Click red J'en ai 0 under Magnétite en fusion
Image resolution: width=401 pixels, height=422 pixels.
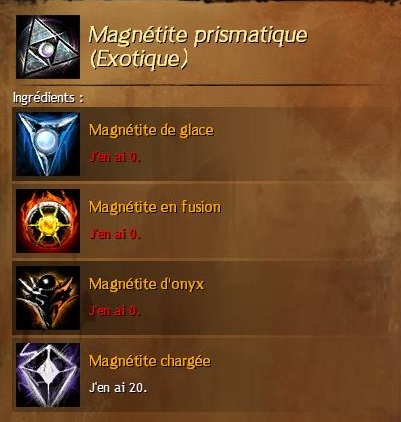pyautogui.click(x=115, y=234)
